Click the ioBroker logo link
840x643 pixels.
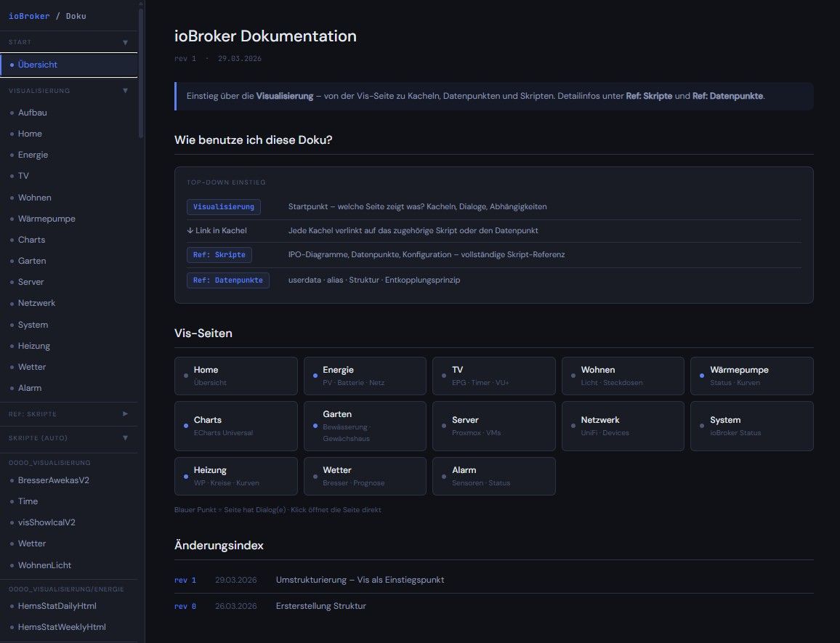pyautogui.click(x=29, y=16)
